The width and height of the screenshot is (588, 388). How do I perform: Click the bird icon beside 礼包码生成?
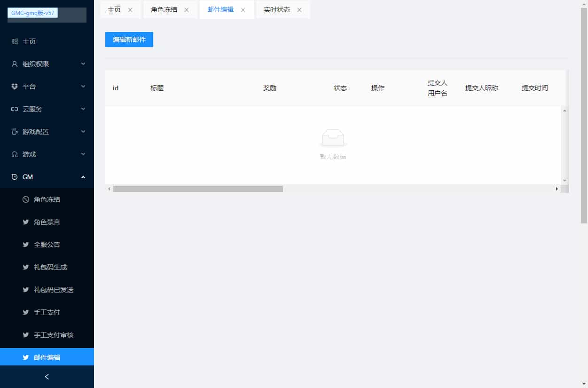tap(26, 267)
